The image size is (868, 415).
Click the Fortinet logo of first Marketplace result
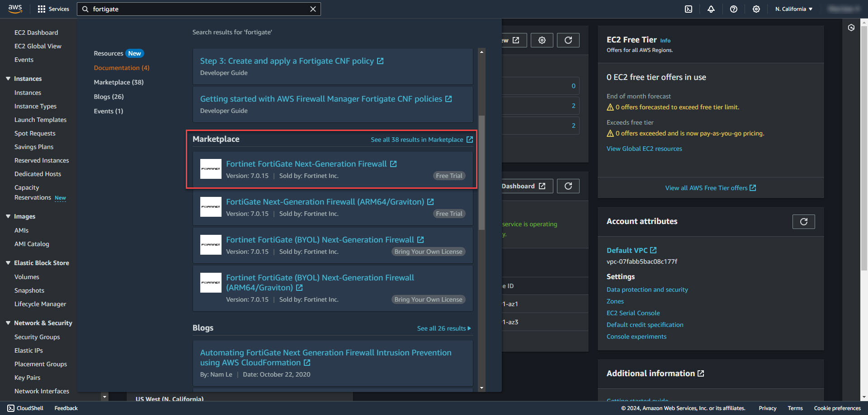pyautogui.click(x=211, y=169)
